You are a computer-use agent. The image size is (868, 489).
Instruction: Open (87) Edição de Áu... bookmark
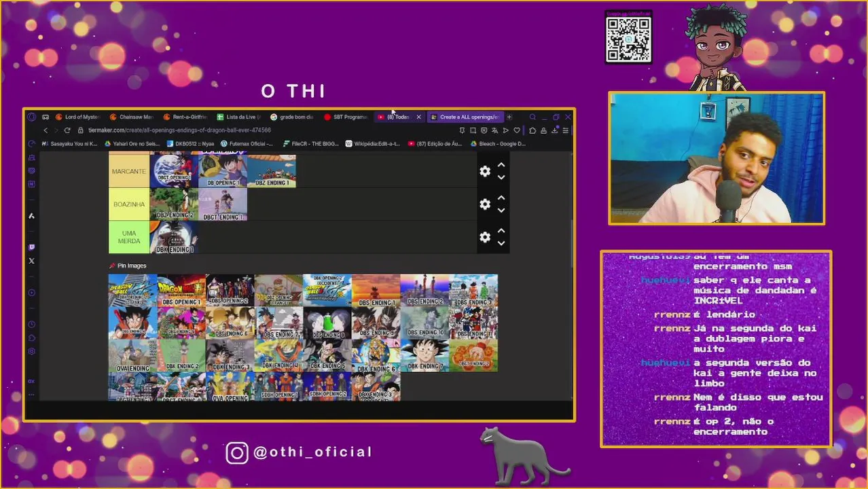coord(435,144)
